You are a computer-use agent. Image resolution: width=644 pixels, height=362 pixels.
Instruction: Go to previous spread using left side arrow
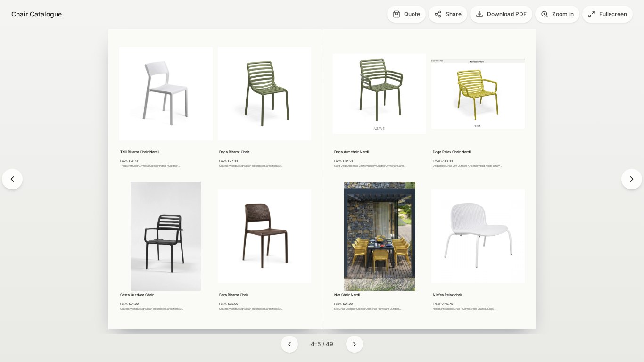click(x=12, y=179)
